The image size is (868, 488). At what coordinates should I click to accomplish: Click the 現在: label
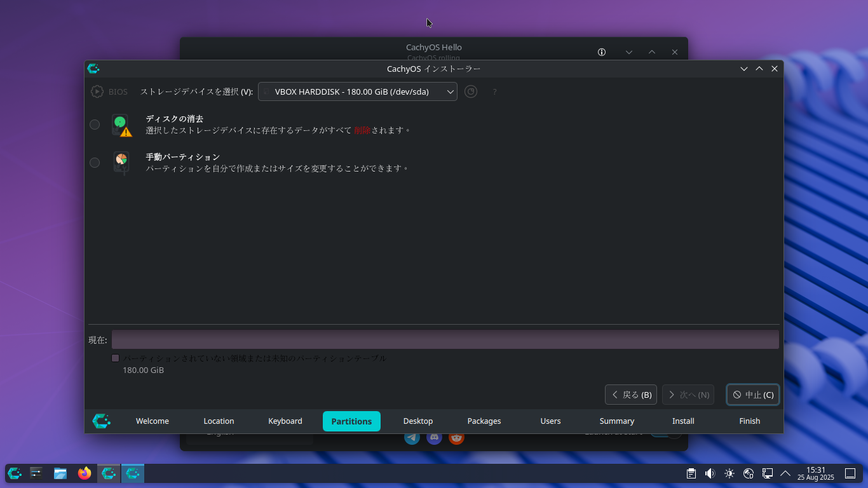(x=98, y=340)
